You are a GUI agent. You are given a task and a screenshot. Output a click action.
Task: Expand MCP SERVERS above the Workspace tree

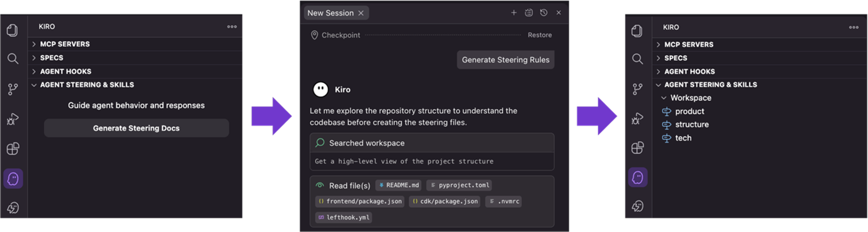click(x=689, y=44)
